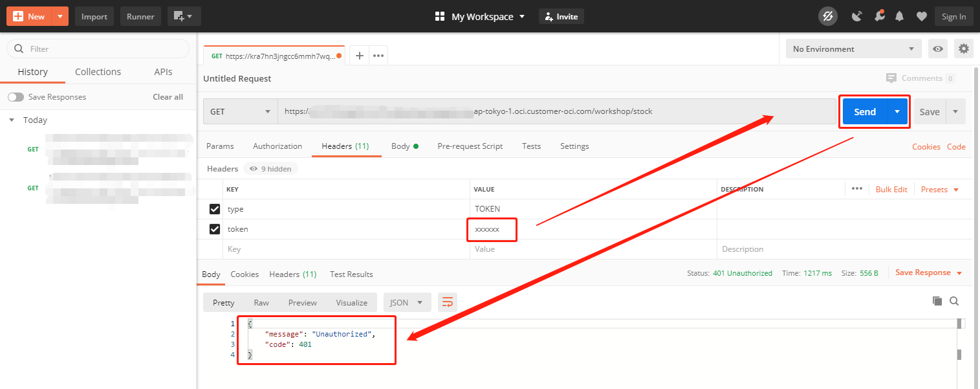This screenshot has height=389, width=980.
Task: Uncheck the type header checkbox
Action: (215, 209)
